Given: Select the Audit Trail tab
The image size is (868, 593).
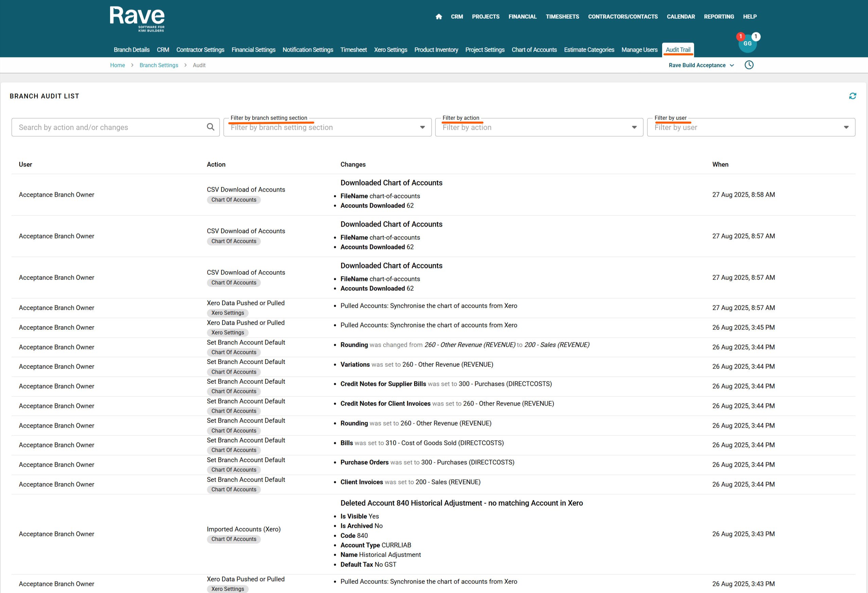Looking at the screenshot, I should (x=677, y=50).
